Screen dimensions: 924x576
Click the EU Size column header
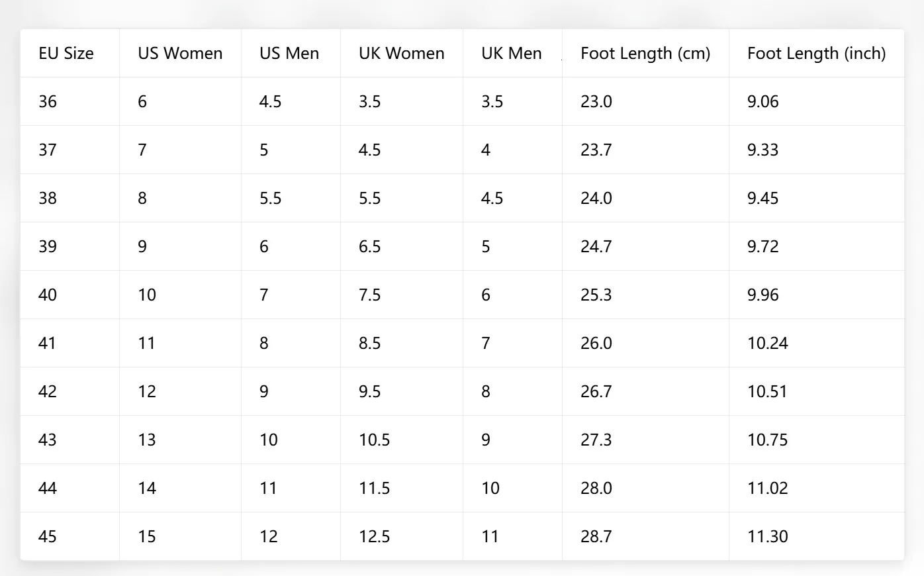tap(69, 54)
